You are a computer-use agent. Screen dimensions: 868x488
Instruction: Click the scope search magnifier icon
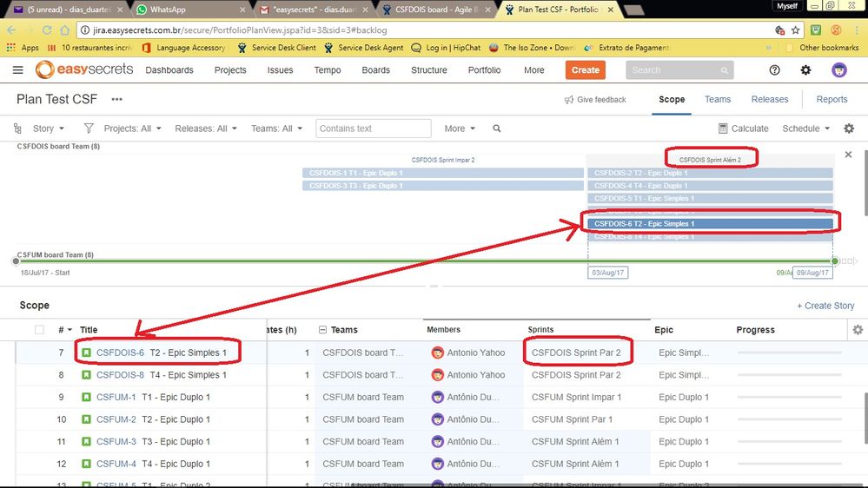pos(496,129)
